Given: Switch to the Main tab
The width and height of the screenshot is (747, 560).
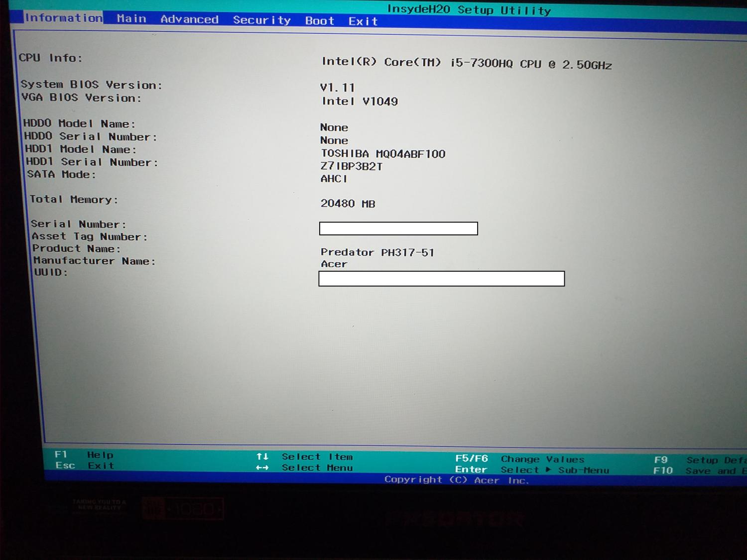Looking at the screenshot, I should tap(131, 19).
